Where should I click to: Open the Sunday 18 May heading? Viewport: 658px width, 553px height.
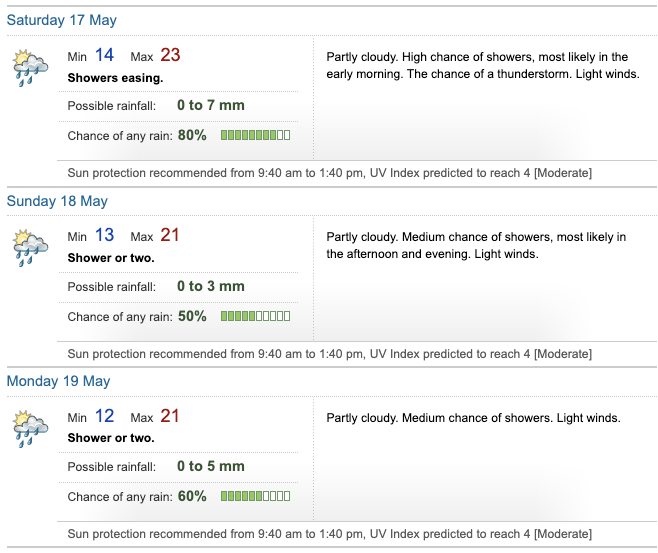(x=57, y=201)
